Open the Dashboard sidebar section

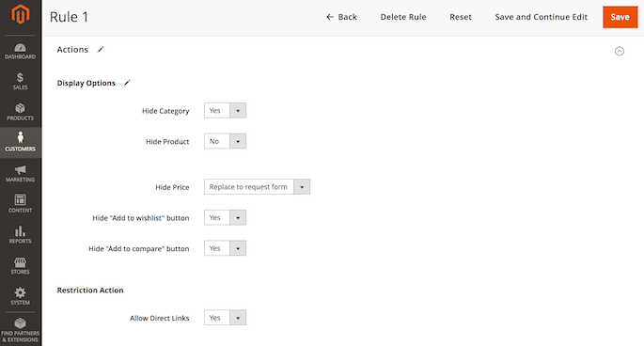20,51
